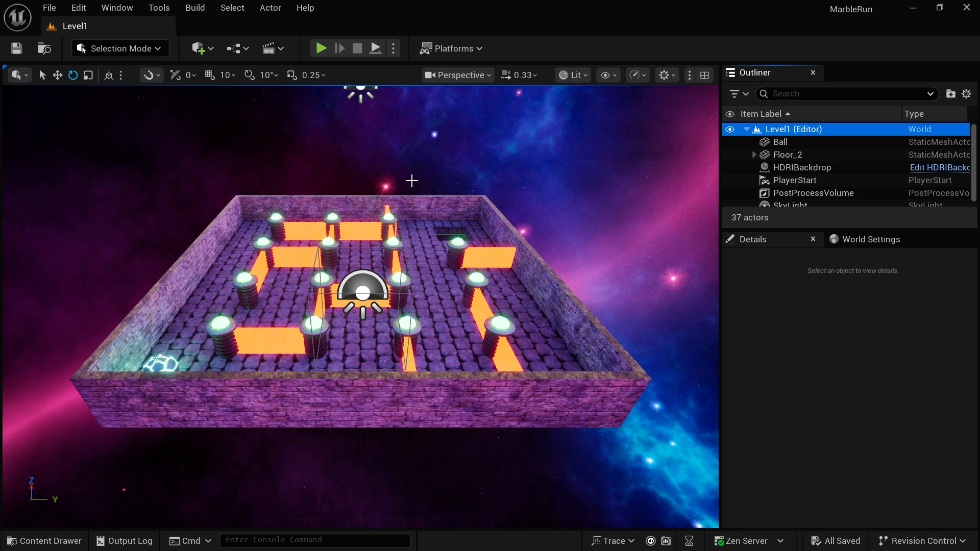Screen dimensions: 980x551
Task: Open the Content Drawer
Action: click(x=44, y=541)
